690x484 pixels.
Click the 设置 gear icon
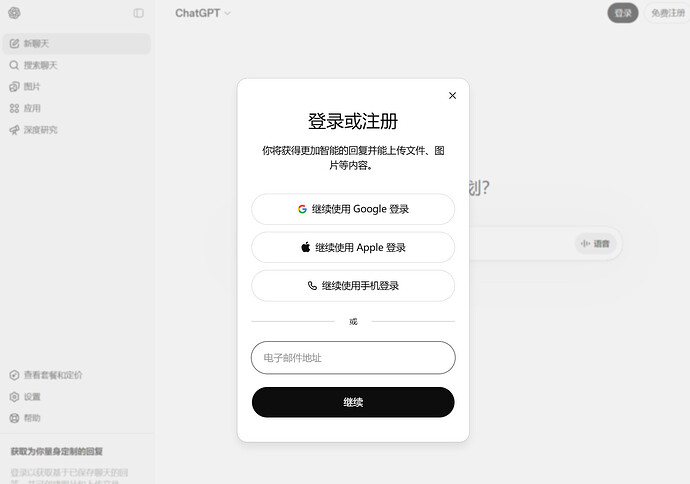pyautogui.click(x=15, y=396)
